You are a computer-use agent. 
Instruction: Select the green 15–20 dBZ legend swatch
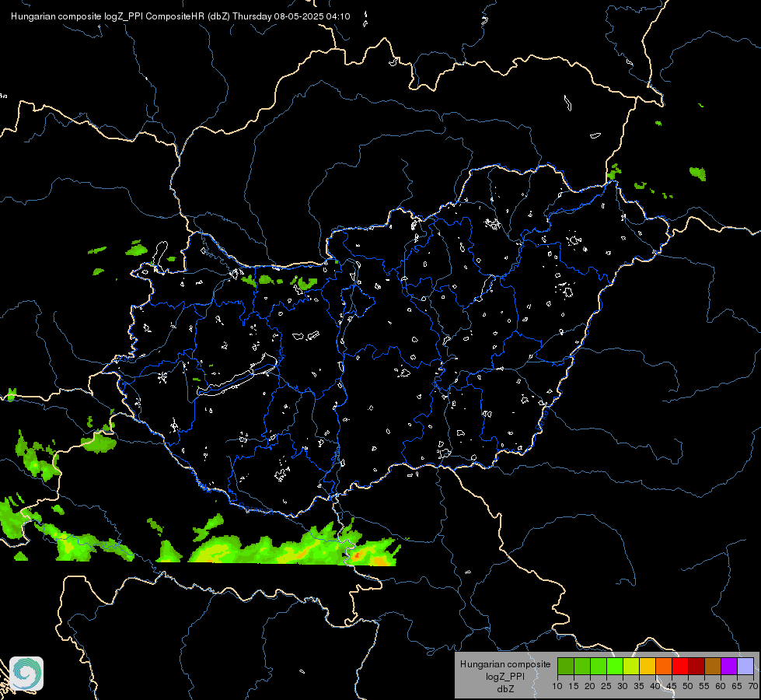582,666
